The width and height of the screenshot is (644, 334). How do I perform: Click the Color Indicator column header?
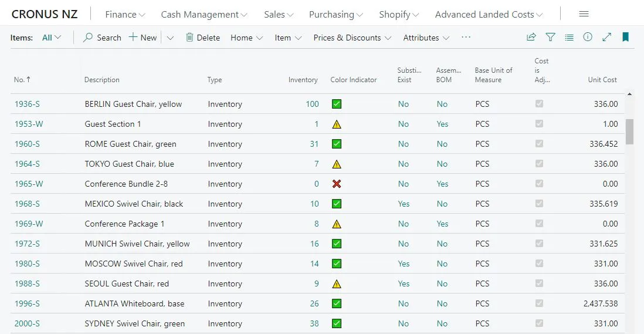click(x=353, y=80)
